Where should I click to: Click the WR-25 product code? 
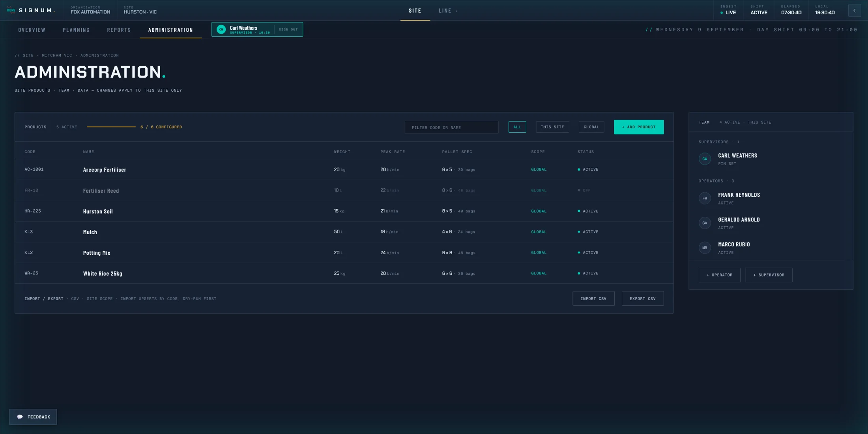point(32,273)
